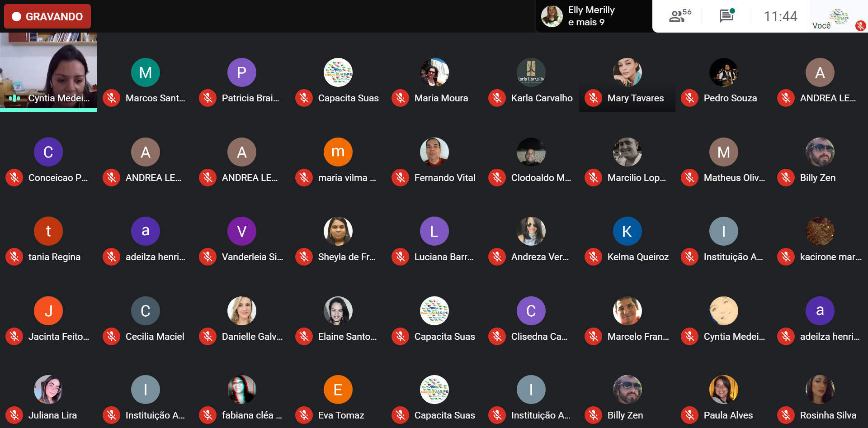Click muted mic icon beside Rosinha Silva
The width and height of the screenshot is (868, 428).
pyautogui.click(x=786, y=415)
